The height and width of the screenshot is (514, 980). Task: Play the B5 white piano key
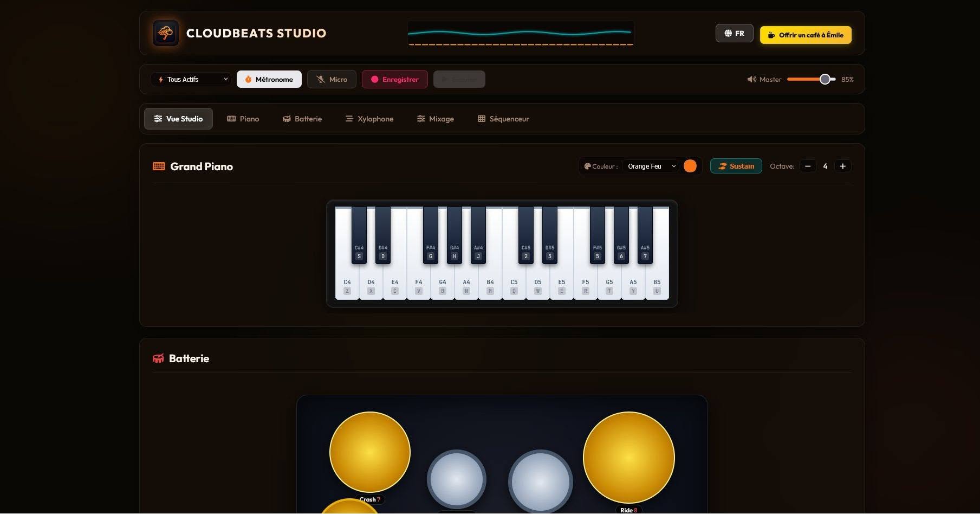click(x=657, y=282)
